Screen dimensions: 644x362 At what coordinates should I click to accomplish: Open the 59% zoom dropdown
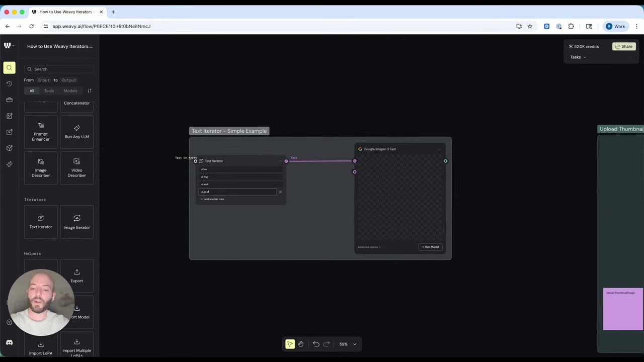click(348, 344)
